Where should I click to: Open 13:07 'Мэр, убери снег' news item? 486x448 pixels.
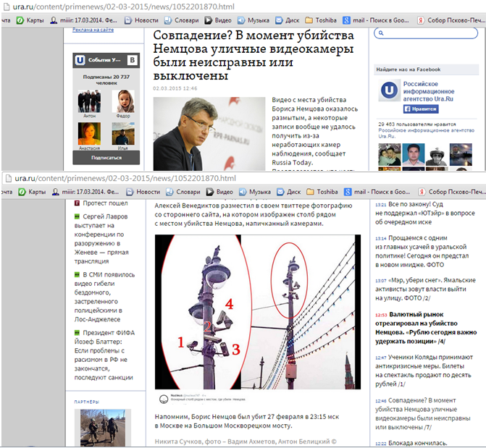coord(425,289)
